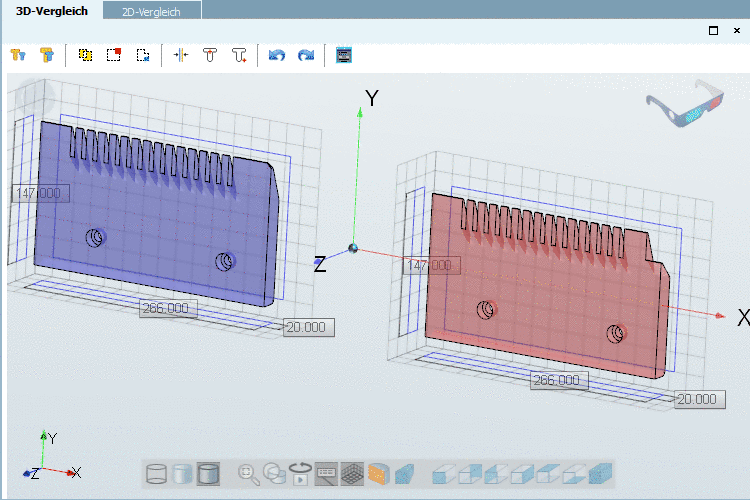Switch to shaded cylinder display mode
750x500 pixels.
(182, 474)
